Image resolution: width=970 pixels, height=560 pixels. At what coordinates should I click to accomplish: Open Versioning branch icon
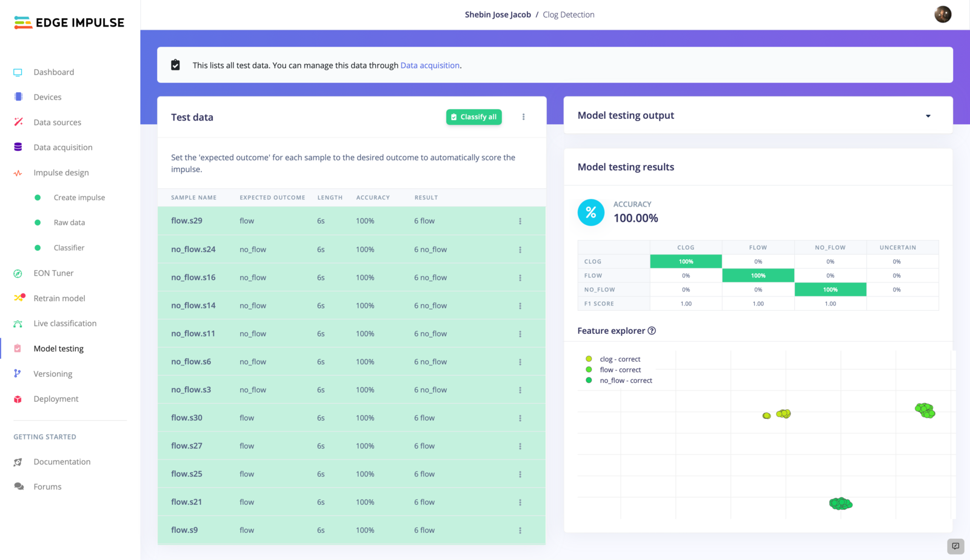(18, 374)
